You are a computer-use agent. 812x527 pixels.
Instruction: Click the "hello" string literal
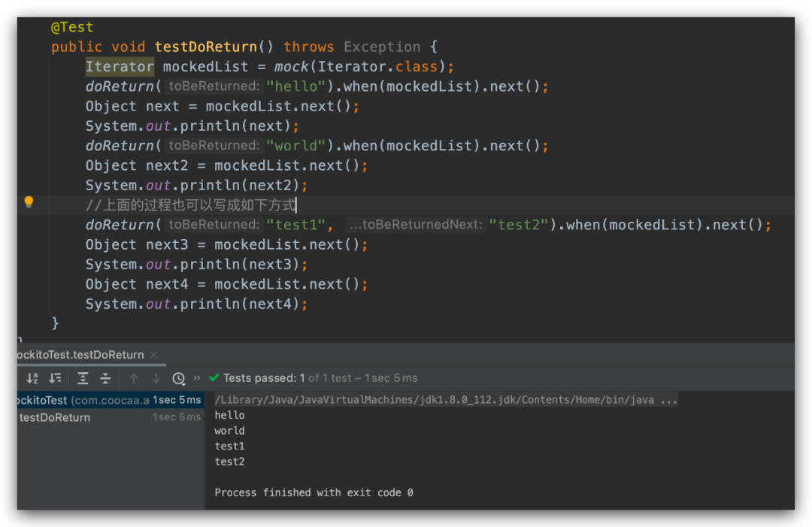tap(295, 86)
